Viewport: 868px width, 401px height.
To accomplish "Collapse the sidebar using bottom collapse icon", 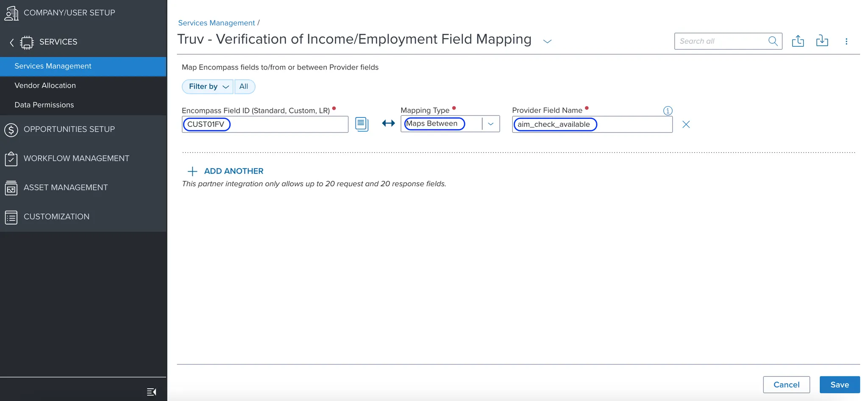I will click(x=151, y=392).
